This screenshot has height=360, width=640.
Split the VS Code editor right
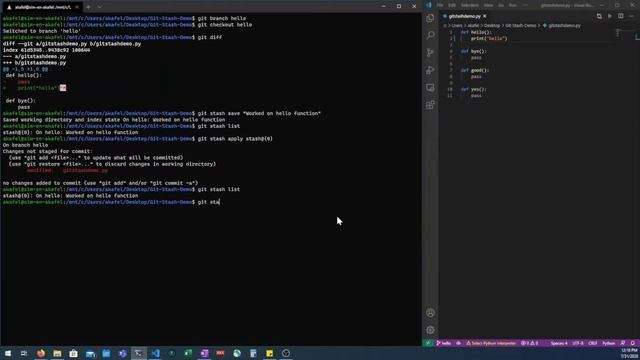click(620, 16)
